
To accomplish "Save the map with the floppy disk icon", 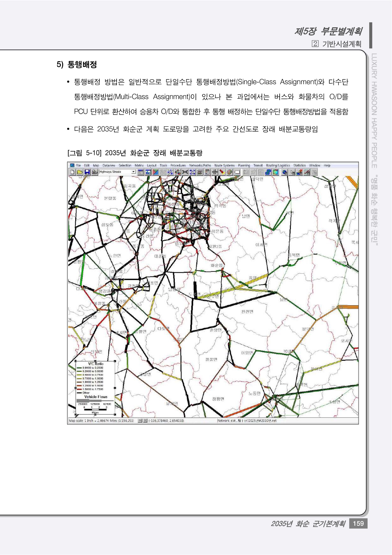I will (87, 172).
